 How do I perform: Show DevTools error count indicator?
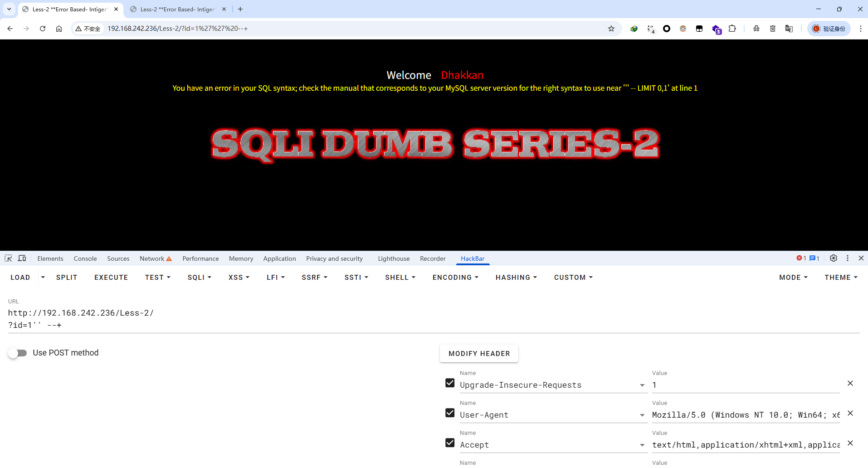tap(801, 258)
